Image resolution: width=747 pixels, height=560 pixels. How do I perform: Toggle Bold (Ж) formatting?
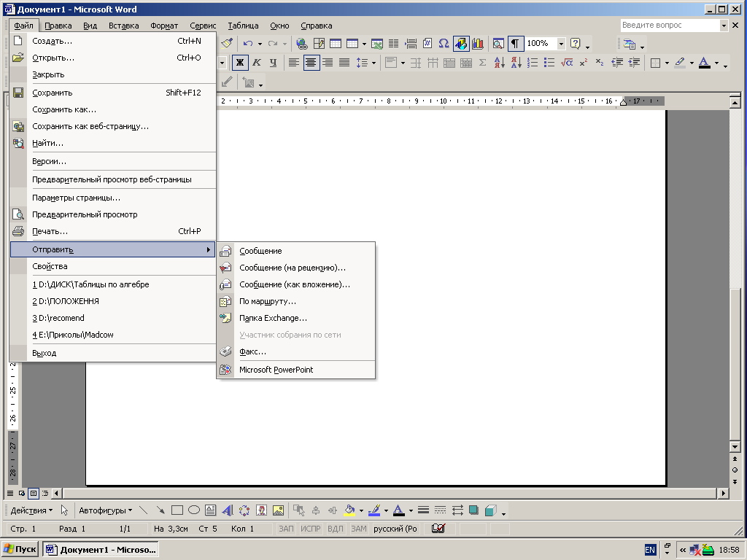(240, 63)
